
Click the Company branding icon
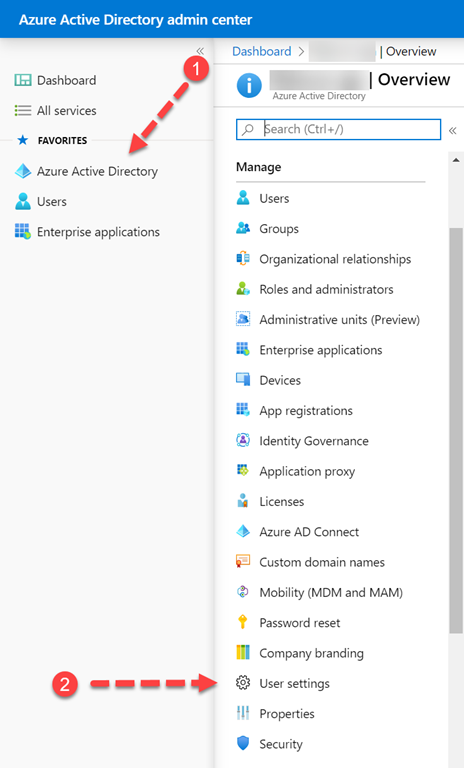pyautogui.click(x=243, y=652)
